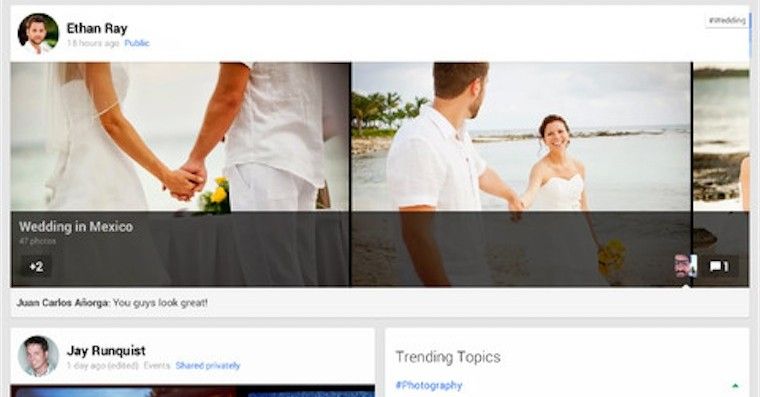Select the #Photography trending topic
The height and width of the screenshot is (397, 760).
click(x=429, y=385)
